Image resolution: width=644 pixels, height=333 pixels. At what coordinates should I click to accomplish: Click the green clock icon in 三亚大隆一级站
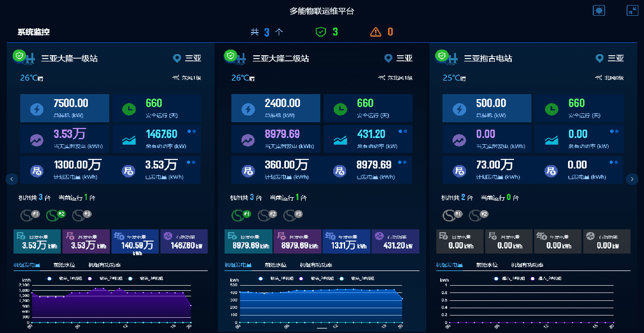[x=129, y=109]
